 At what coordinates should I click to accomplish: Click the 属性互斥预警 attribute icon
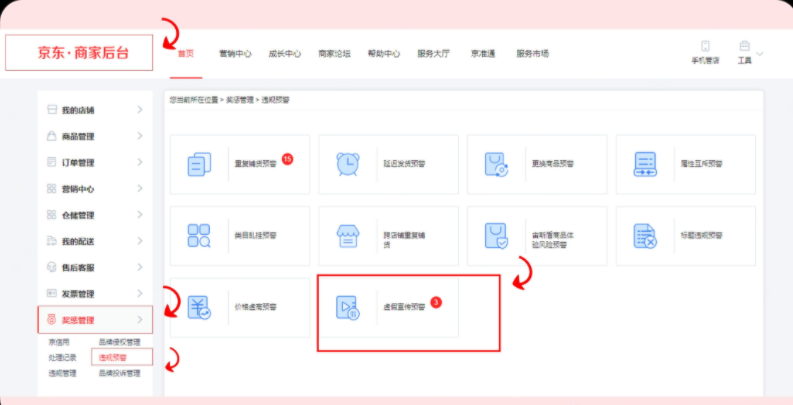pos(645,164)
